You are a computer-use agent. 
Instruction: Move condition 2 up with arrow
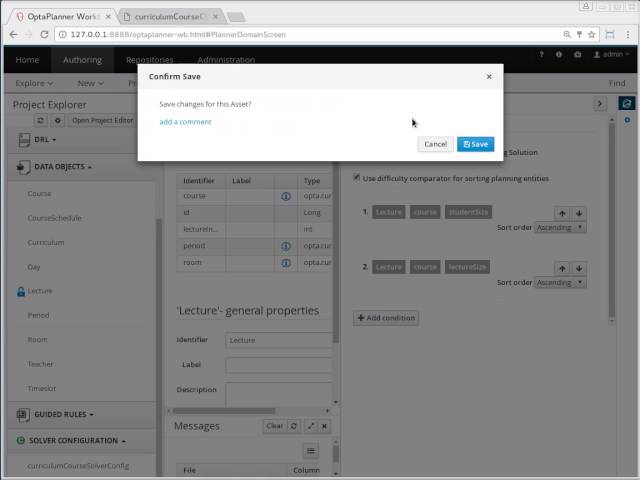pos(562,268)
